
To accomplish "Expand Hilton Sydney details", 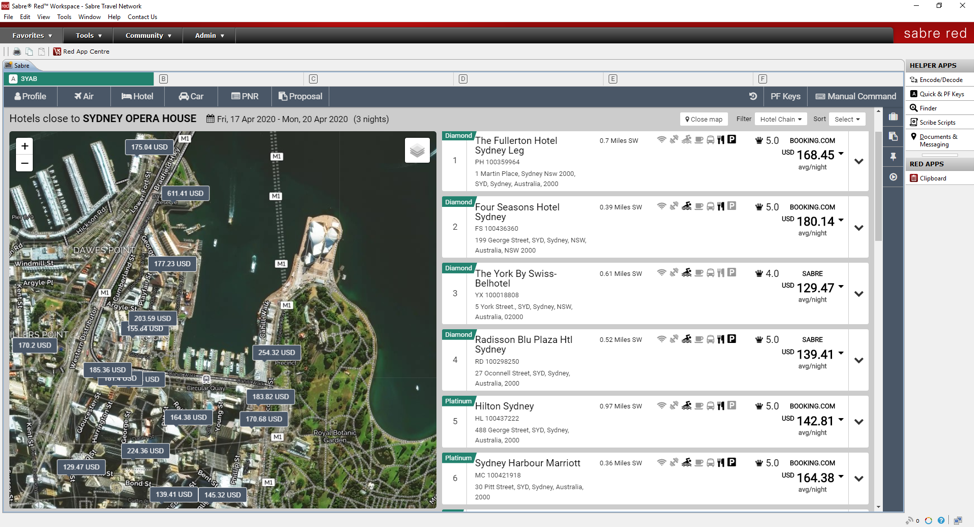I will pos(858,422).
